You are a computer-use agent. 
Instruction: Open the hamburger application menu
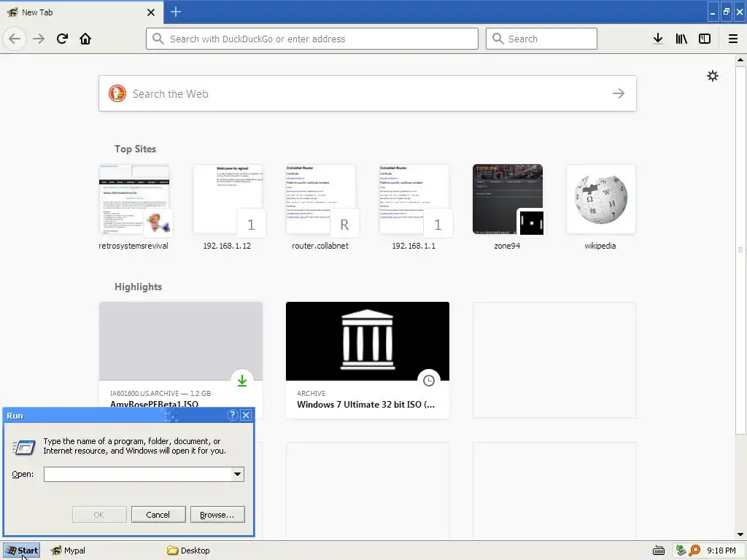(733, 39)
